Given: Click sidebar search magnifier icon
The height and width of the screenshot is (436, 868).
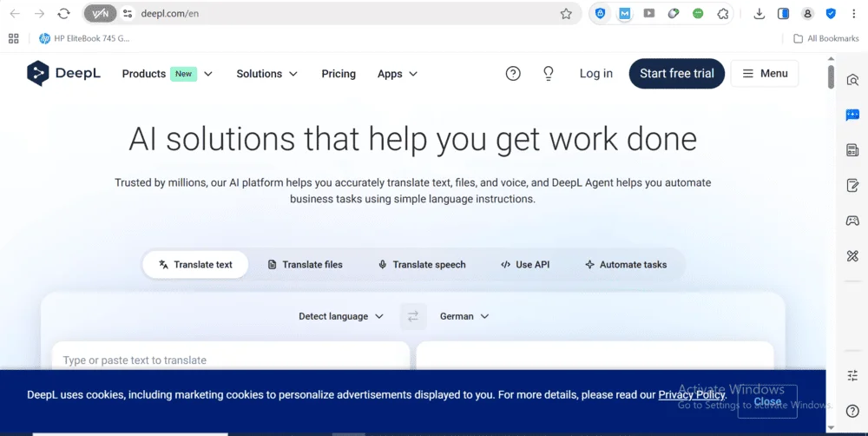Looking at the screenshot, I should tap(852, 80).
